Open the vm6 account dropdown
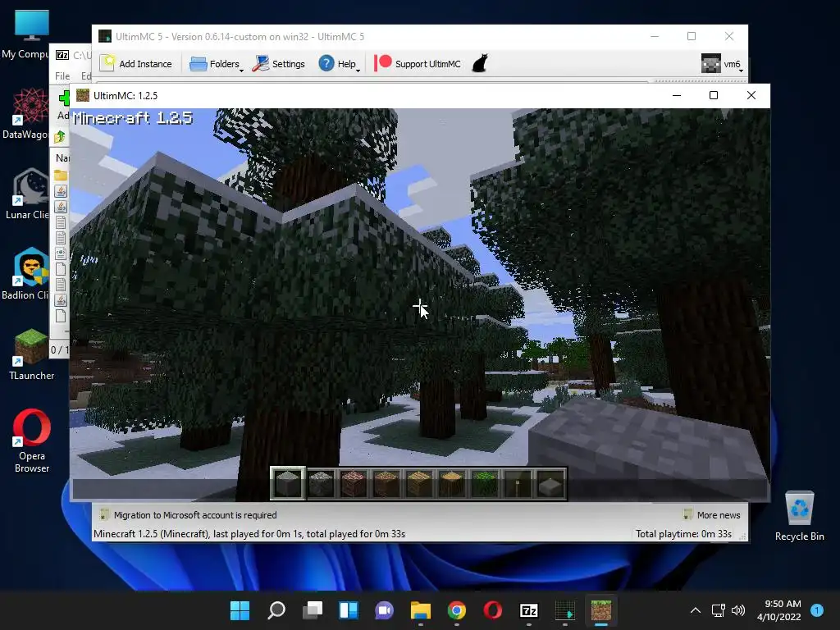 tap(722, 64)
